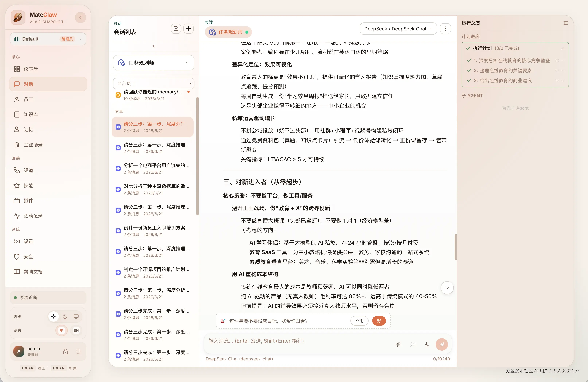Click the microphone voice input icon
This screenshot has width=588, height=382.
point(427,344)
